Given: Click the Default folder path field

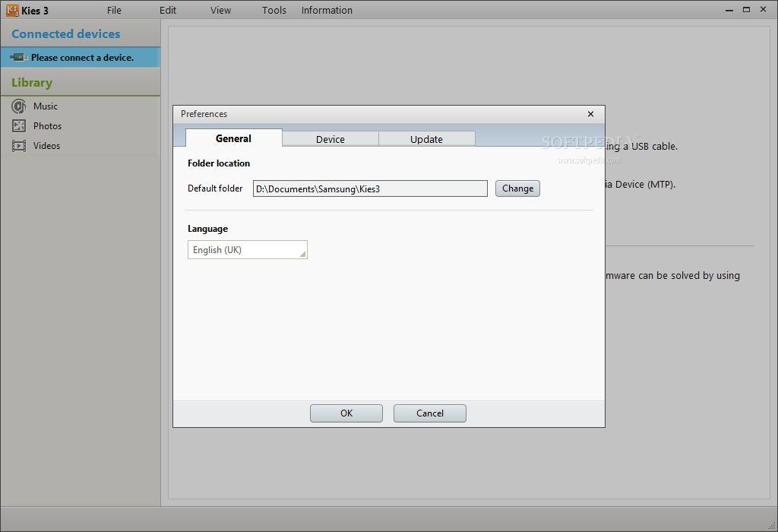Looking at the screenshot, I should 370,188.
